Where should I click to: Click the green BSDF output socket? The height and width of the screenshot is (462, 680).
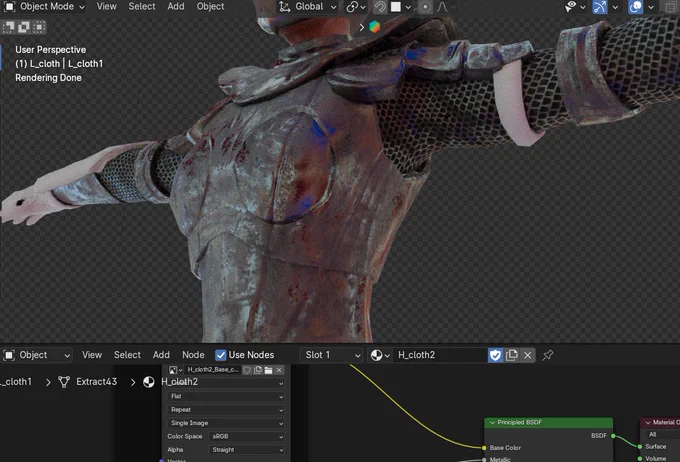[x=613, y=436]
